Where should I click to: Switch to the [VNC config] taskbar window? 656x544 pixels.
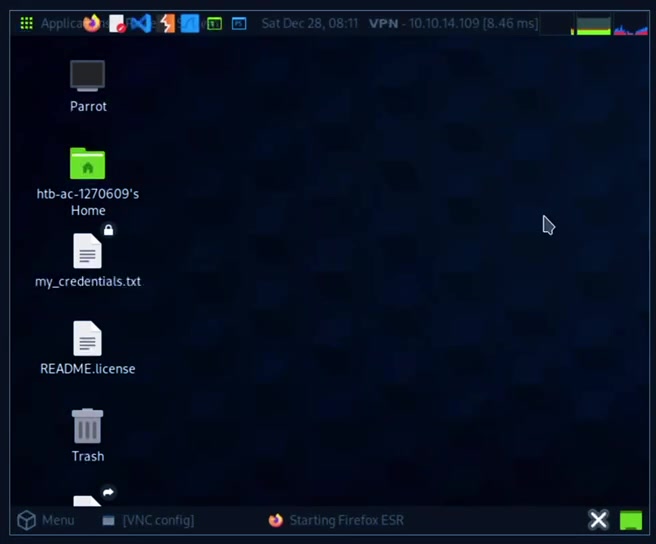pyautogui.click(x=148, y=520)
